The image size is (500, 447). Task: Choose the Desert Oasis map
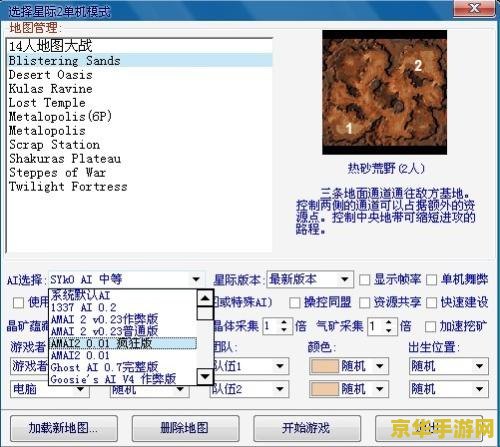tap(139, 75)
